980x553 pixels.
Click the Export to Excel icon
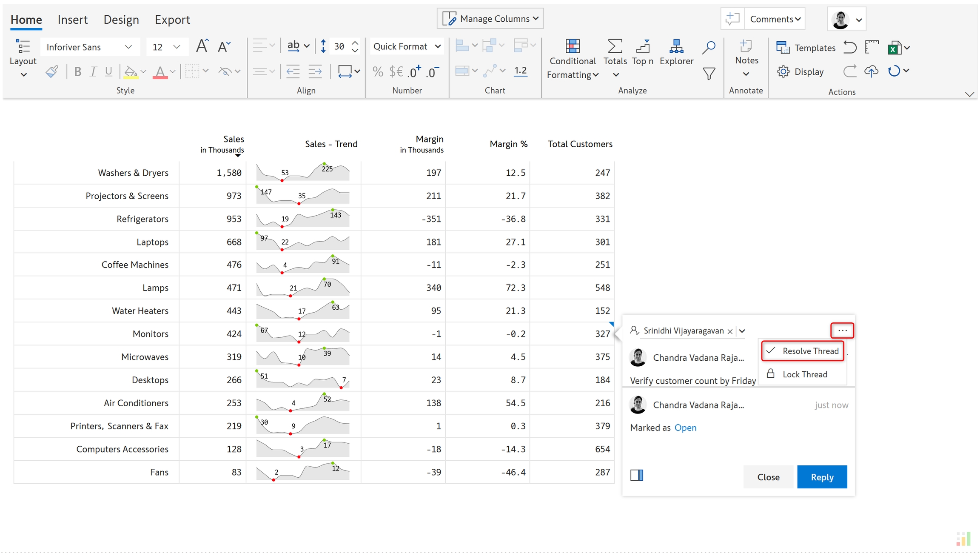tap(894, 48)
